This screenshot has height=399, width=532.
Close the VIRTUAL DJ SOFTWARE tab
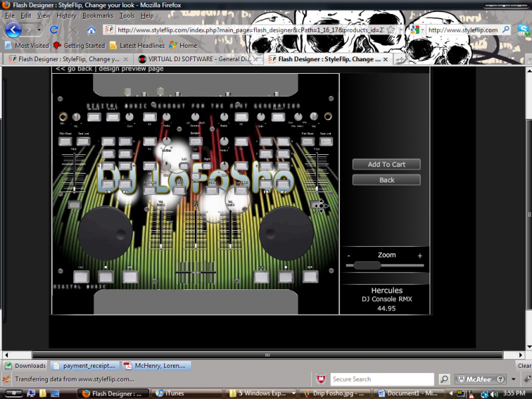tap(256, 59)
